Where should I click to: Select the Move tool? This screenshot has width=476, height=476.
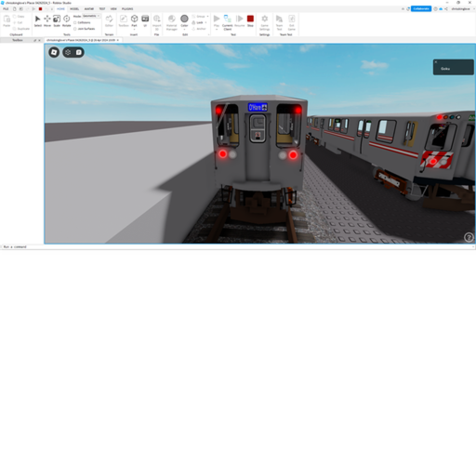click(47, 20)
